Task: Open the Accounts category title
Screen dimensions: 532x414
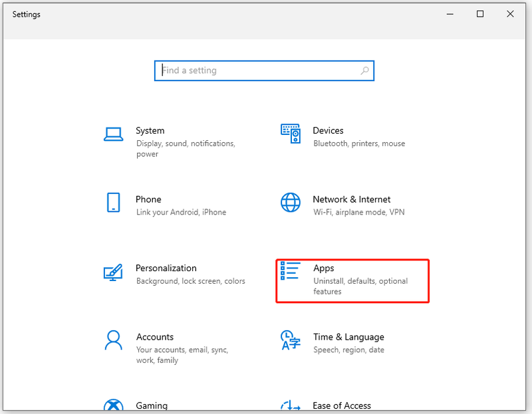Action: 155,337
